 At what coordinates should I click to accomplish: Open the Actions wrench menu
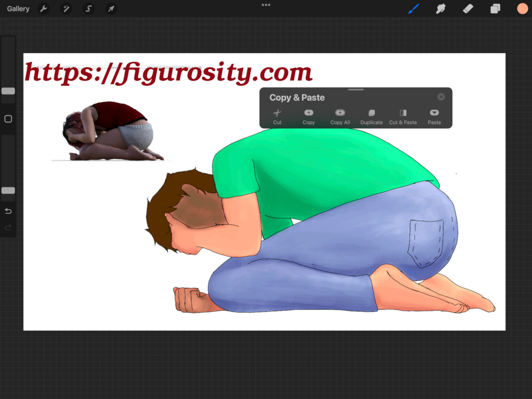[x=43, y=9]
